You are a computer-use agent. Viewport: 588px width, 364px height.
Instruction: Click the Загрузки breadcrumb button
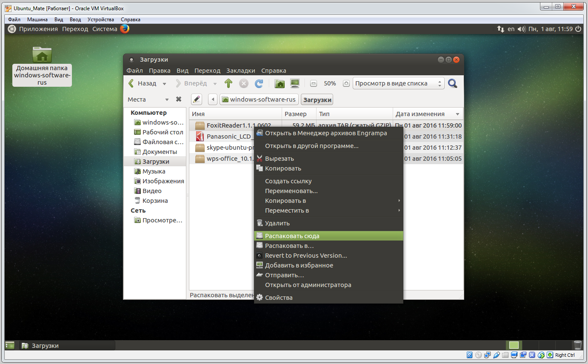[318, 99]
